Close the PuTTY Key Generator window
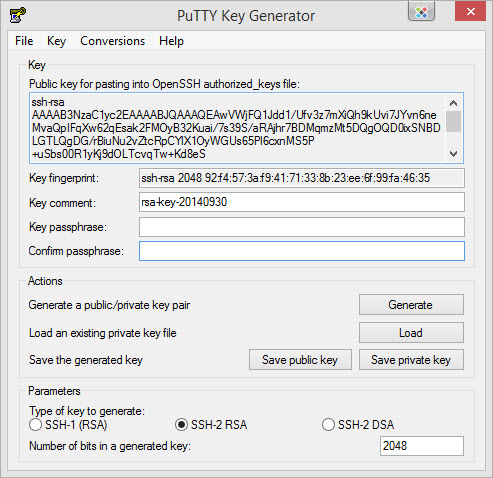This screenshot has width=493, height=478. pyautogui.click(x=471, y=12)
